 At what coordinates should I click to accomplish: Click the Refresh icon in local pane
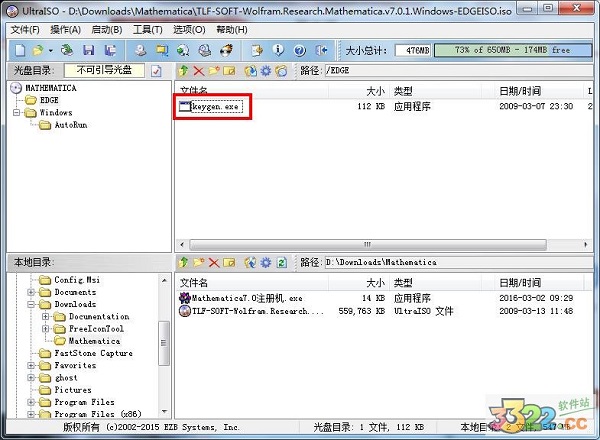(x=282, y=262)
